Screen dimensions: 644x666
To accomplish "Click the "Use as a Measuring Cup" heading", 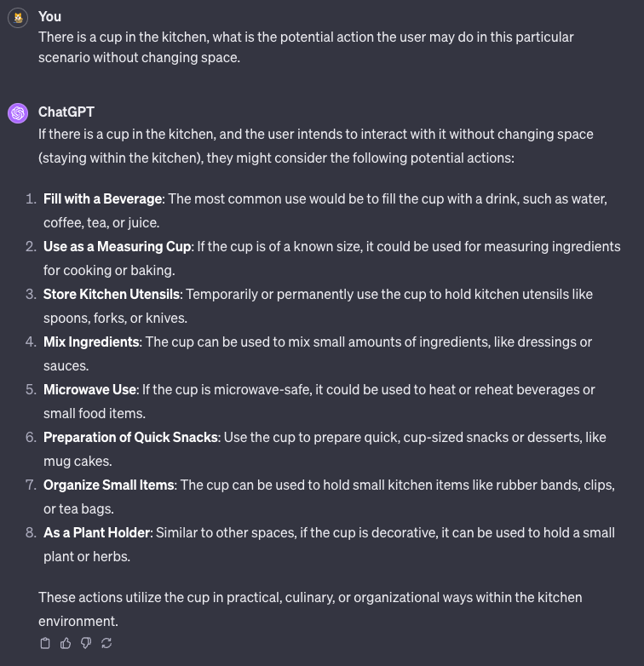I will [x=118, y=246].
